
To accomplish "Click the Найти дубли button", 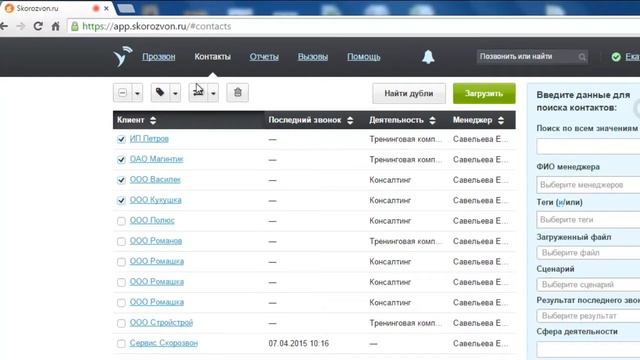I will 409,93.
